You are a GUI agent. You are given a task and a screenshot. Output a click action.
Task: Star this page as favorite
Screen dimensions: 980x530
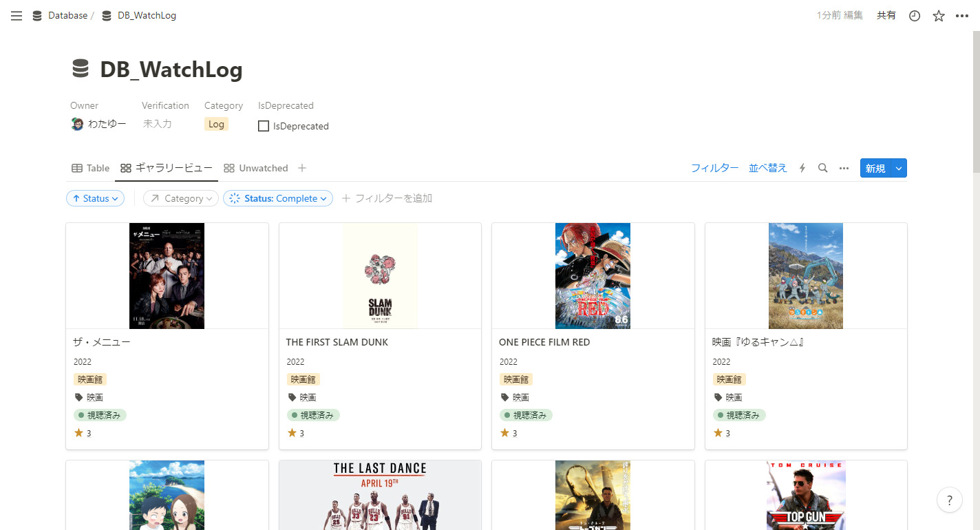(x=939, y=16)
